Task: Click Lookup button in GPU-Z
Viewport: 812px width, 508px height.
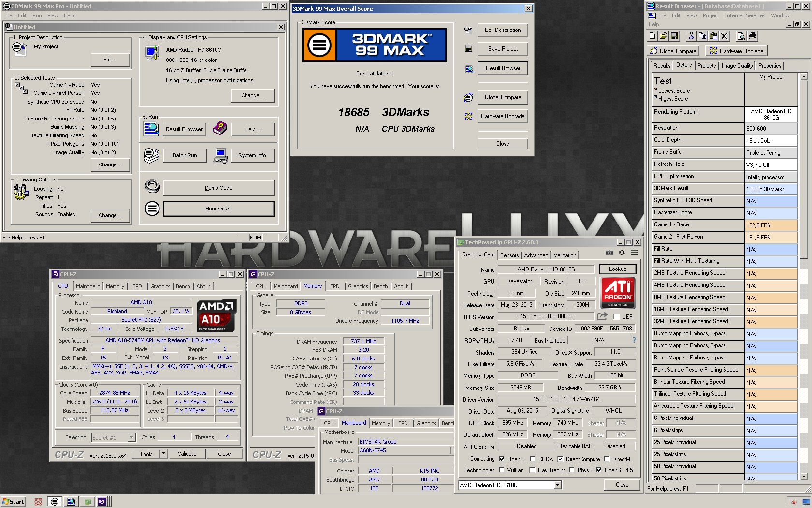Action: click(x=618, y=269)
